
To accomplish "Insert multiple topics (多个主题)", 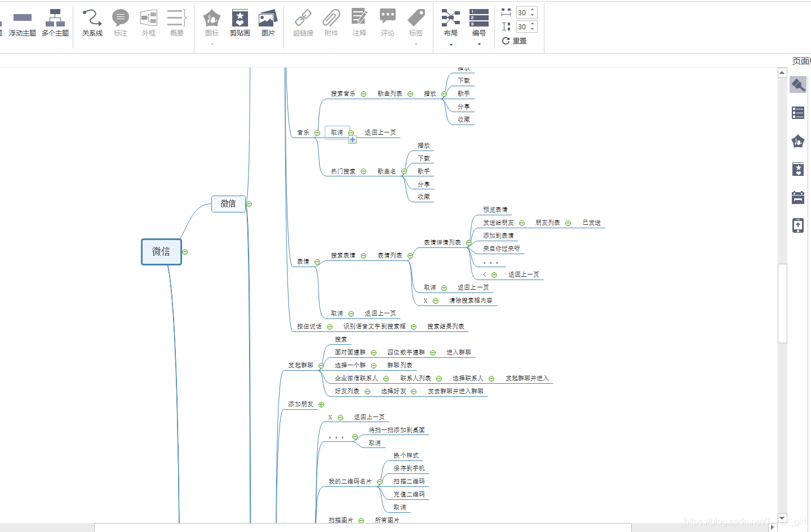I will pyautogui.click(x=55, y=23).
